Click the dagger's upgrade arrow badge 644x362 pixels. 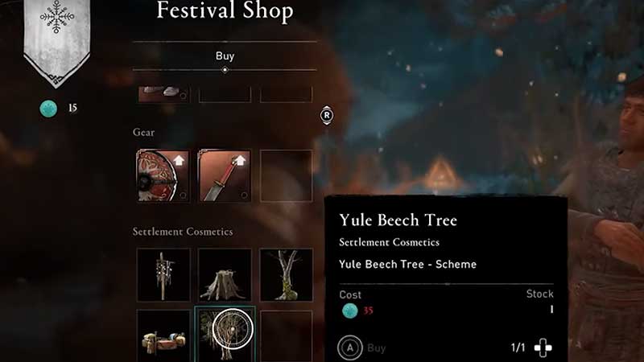pyautogui.click(x=240, y=160)
